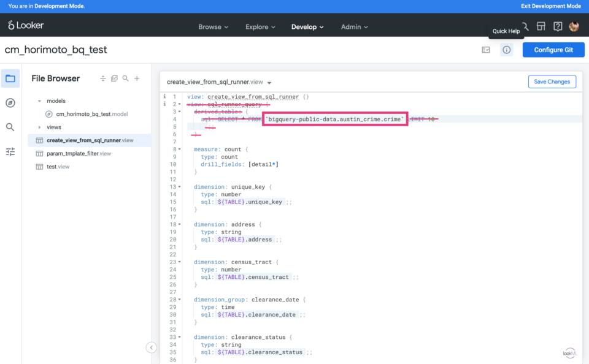Open the Admin menu
The height and width of the screenshot is (364, 589).
click(x=354, y=27)
